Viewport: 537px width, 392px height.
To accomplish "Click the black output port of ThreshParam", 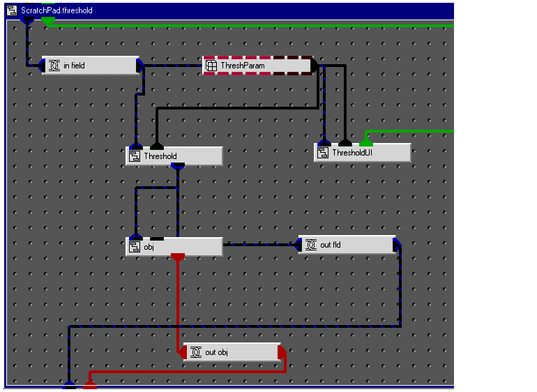I will click(315, 66).
